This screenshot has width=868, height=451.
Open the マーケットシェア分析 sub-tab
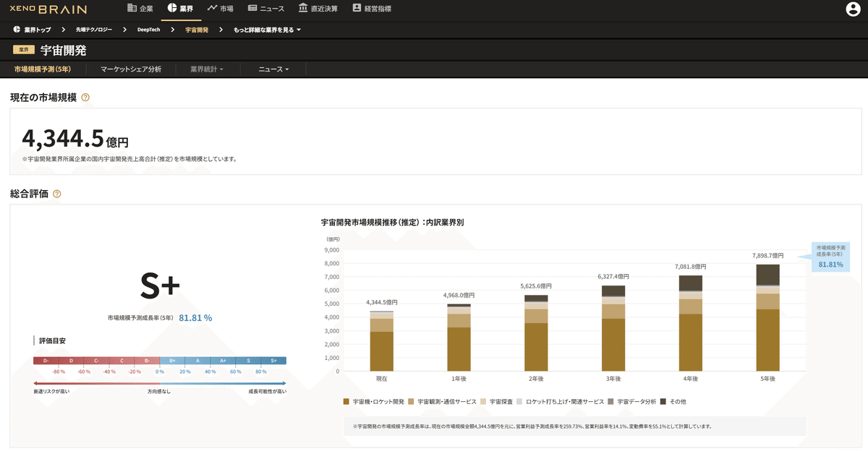131,69
